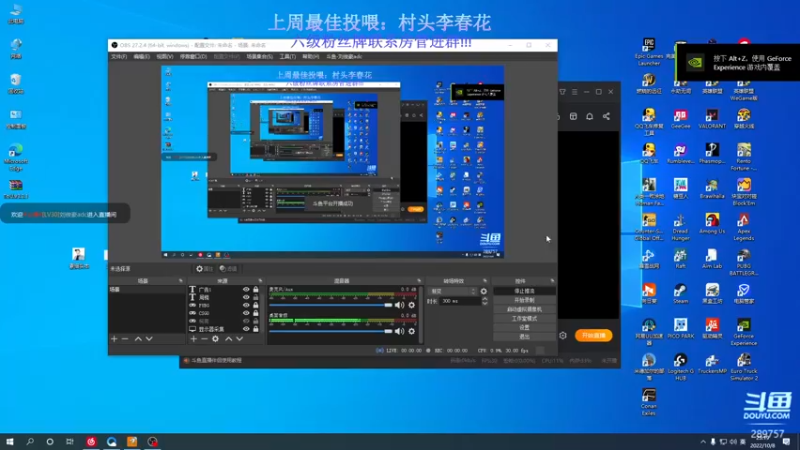Open 文件(F) menu in OBS
The image size is (800, 450).
119,57
